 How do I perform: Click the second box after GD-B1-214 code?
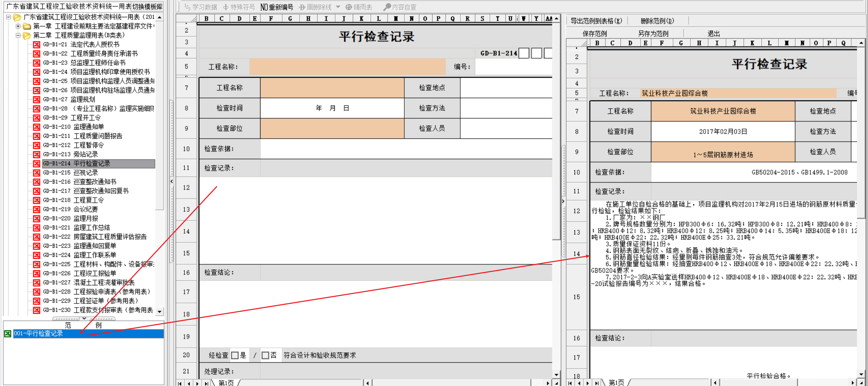[536, 53]
